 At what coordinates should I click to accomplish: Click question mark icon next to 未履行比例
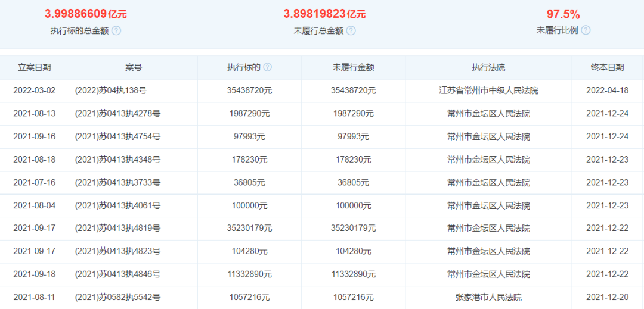click(586, 30)
